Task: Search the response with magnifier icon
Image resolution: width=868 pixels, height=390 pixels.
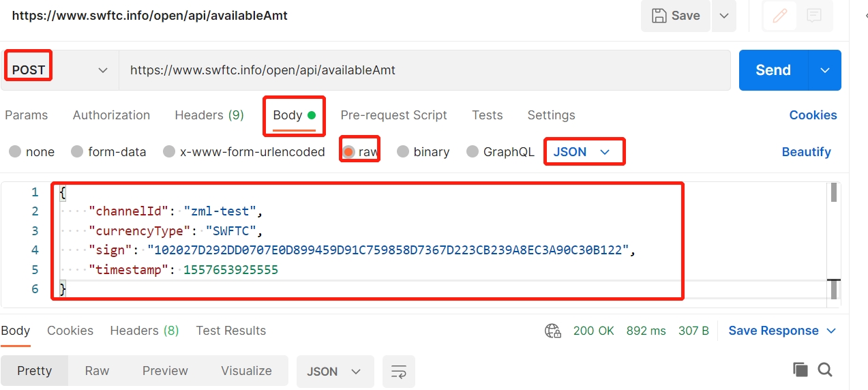Action: pos(825,370)
